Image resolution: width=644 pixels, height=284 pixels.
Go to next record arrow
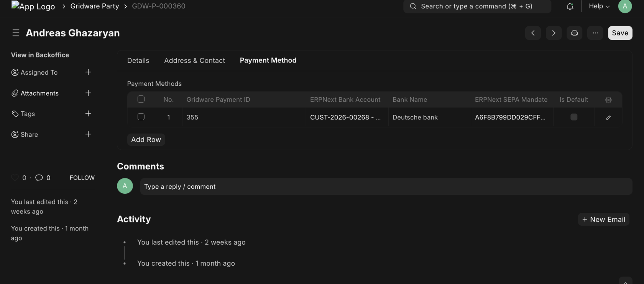pos(554,33)
